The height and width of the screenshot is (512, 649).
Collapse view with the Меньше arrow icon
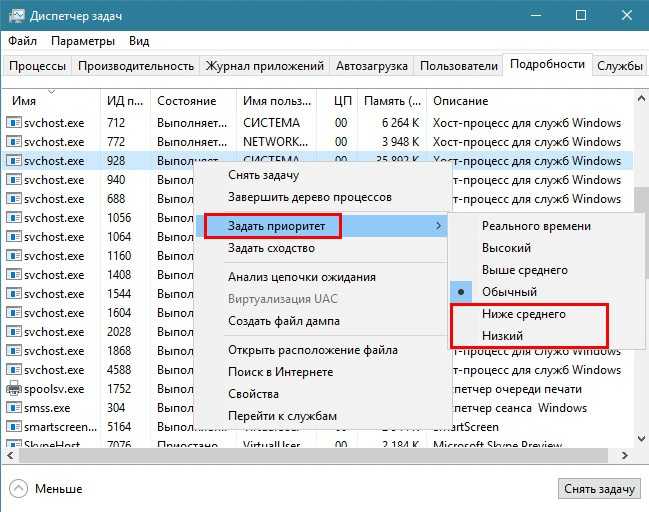click(x=18, y=489)
